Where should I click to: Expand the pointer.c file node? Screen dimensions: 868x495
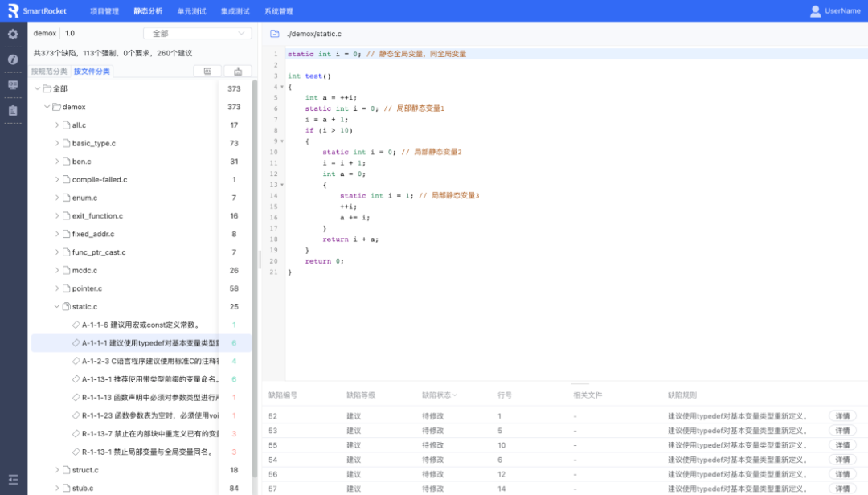tap(57, 288)
